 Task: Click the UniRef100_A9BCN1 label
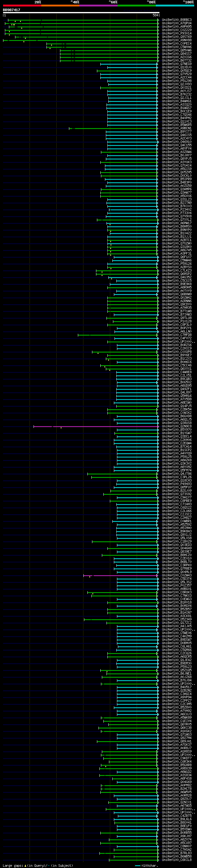[x=177, y=128]
